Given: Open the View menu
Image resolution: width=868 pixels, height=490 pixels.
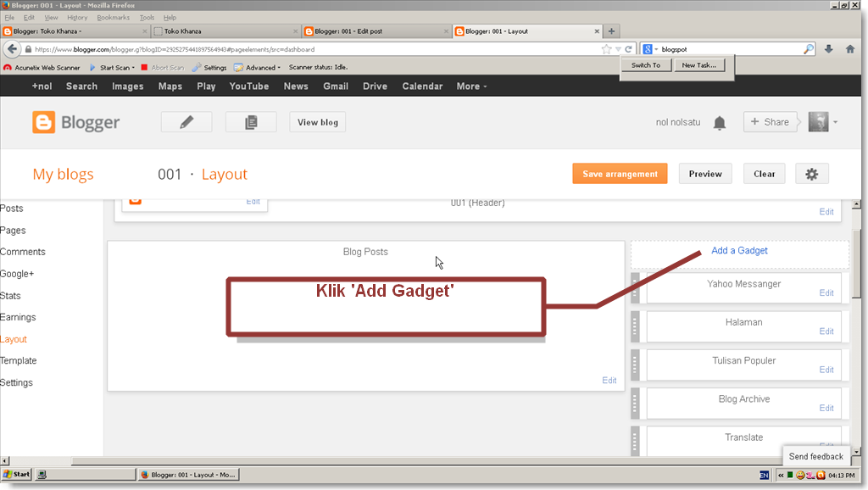Looking at the screenshot, I should click(x=51, y=18).
